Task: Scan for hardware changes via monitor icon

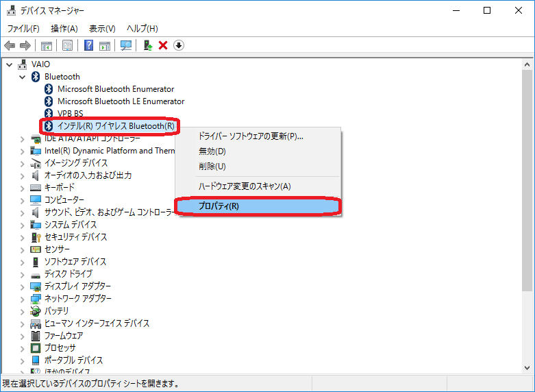Action: 126,45
